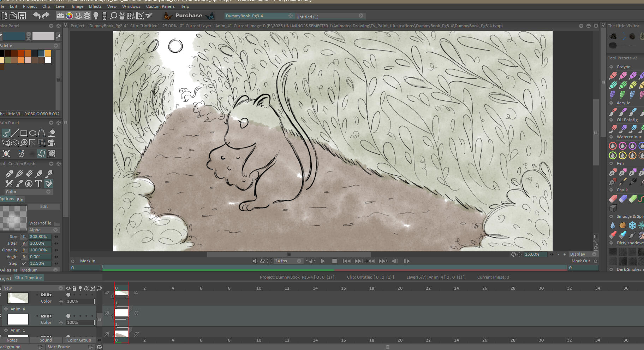Click the light table bulb icon in toolbar

96,16
